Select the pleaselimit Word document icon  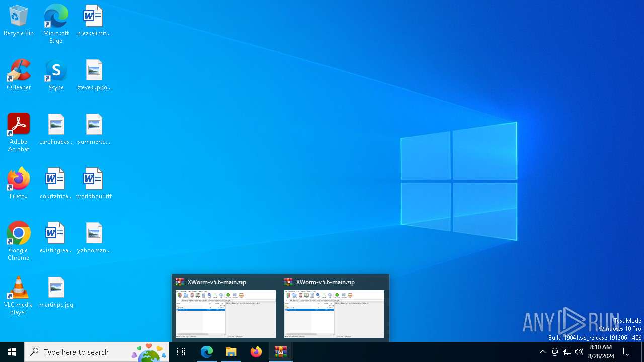(94, 21)
